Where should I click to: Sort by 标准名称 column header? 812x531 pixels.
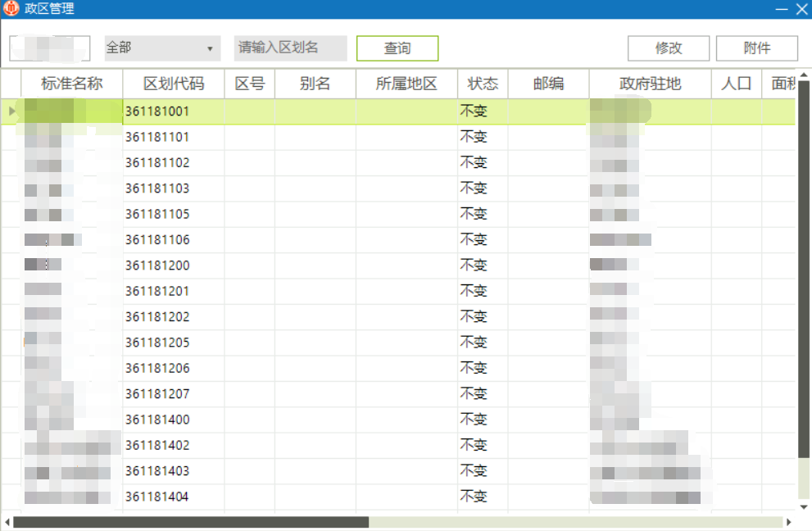tap(72, 84)
